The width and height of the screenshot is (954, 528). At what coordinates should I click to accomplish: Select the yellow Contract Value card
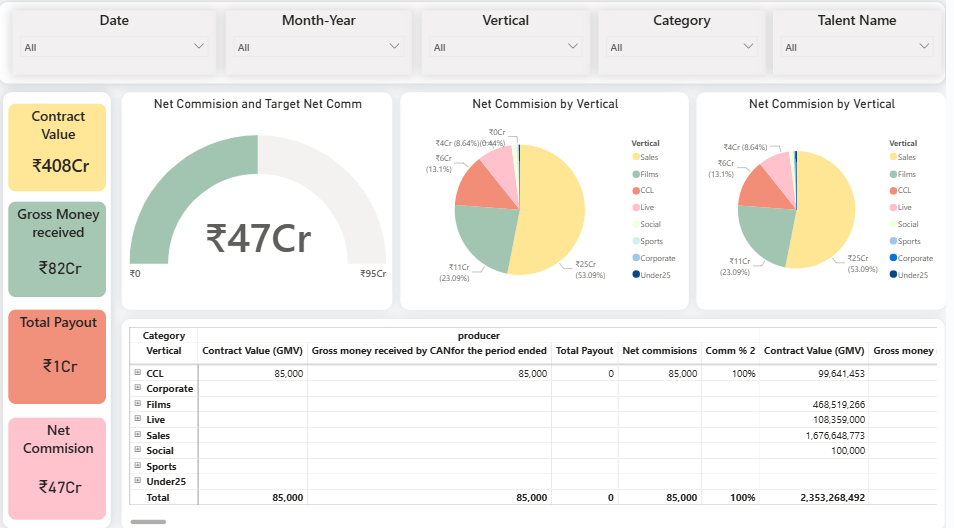tap(57, 147)
